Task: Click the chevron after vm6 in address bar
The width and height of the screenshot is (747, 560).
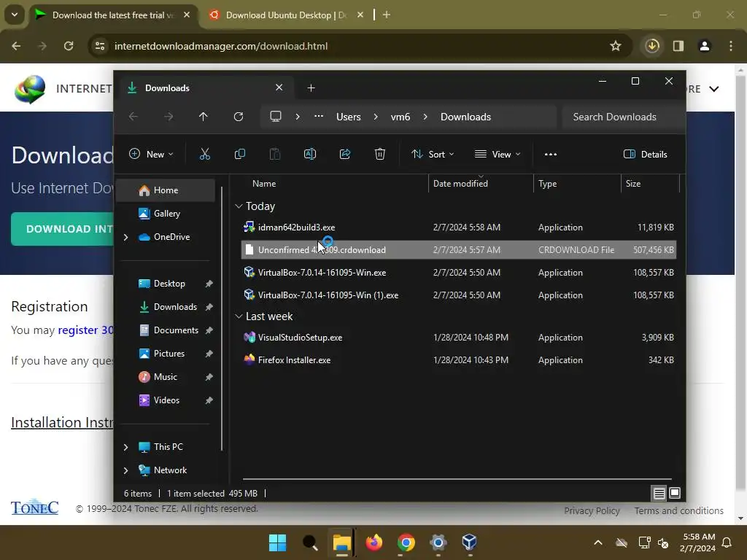Action: pyautogui.click(x=425, y=117)
